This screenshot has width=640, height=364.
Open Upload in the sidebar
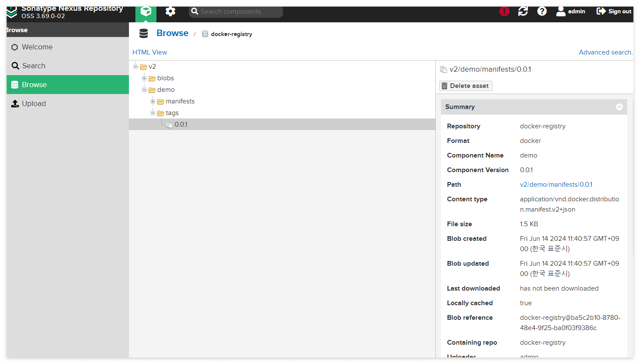68,103
